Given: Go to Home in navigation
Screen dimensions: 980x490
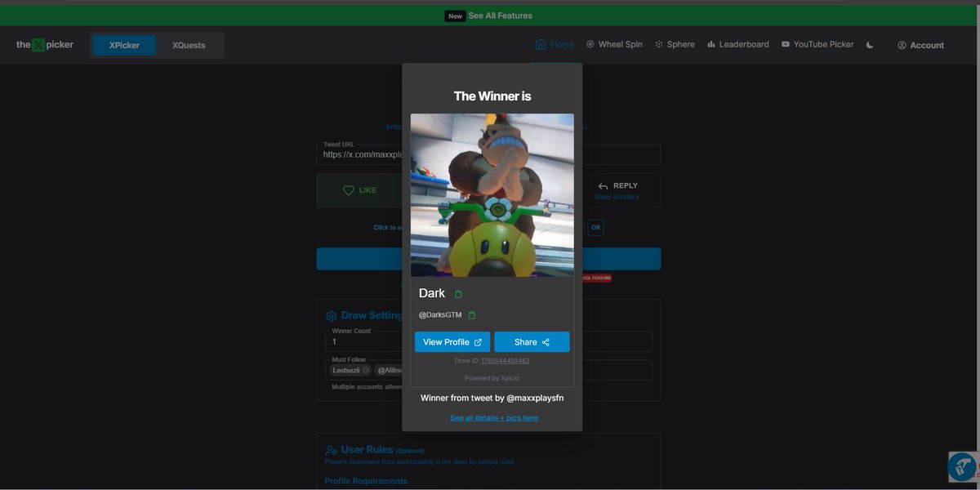Looking at the screenshot, I should (x=555, y=45).
